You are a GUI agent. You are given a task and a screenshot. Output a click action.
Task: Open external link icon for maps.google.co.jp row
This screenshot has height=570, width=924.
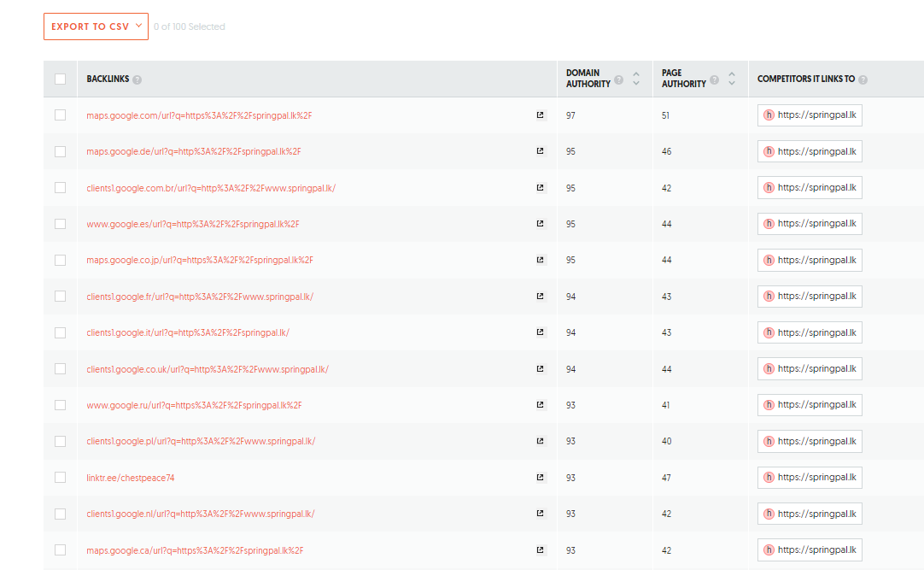point(540,260)
